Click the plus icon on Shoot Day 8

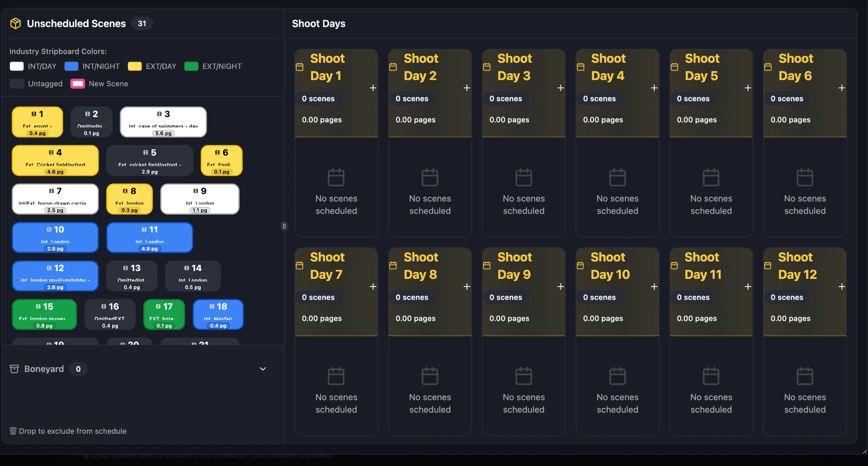(467, 287)
